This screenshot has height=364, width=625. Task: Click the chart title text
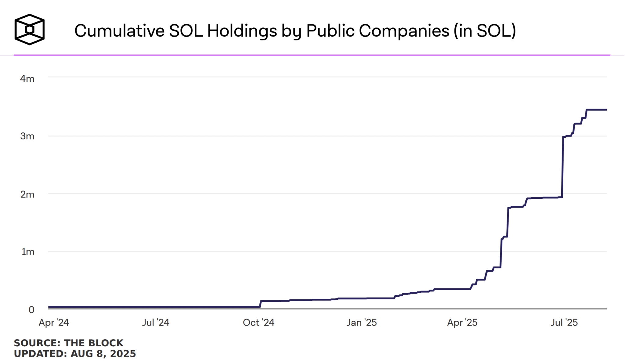pos(295,31)
